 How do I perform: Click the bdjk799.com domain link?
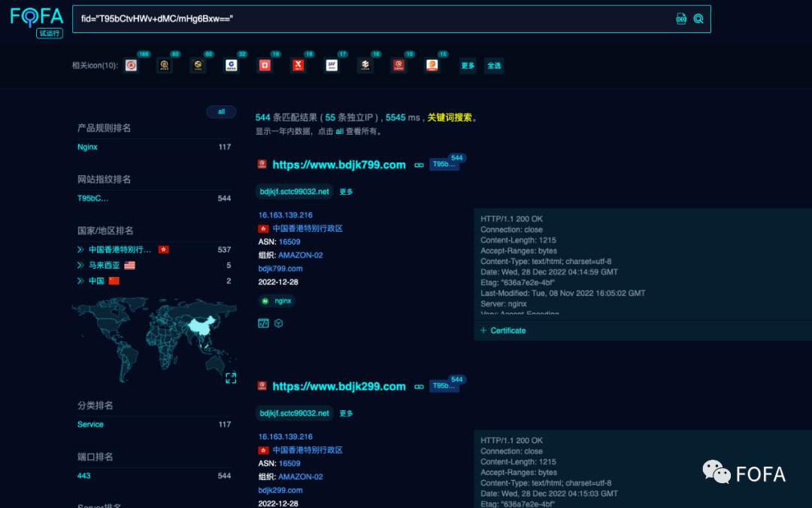click(x=280, y=269)
